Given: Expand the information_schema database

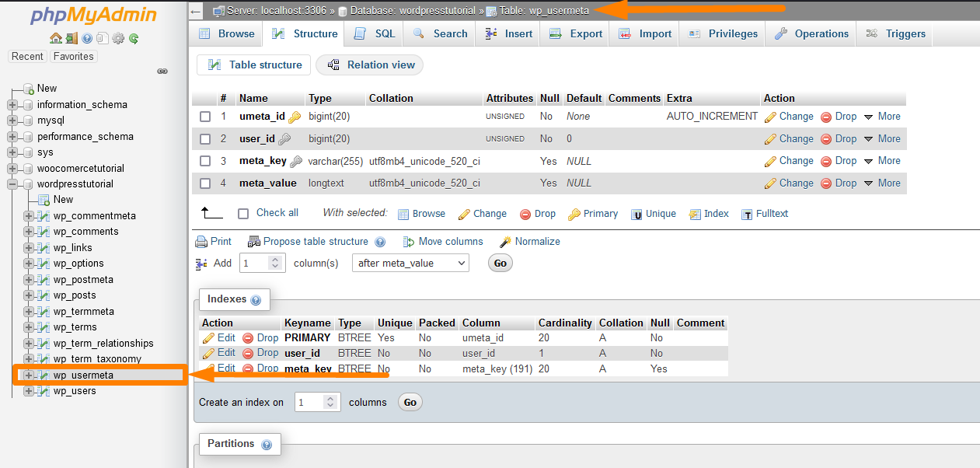Looking at the screenshot, I should click(x=12, y=105).
